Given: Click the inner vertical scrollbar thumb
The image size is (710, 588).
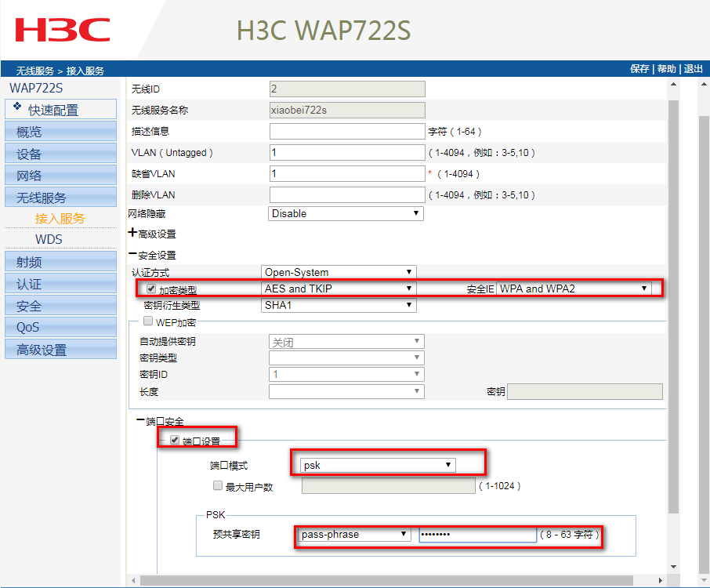Looking at the screenshot, I should coord(673,307).
